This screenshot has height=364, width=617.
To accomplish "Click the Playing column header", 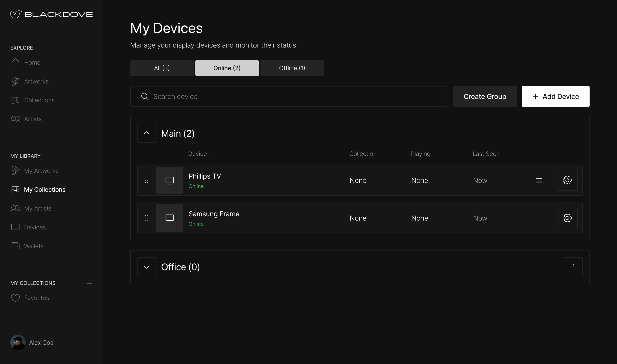I will (x=421, y=154).
